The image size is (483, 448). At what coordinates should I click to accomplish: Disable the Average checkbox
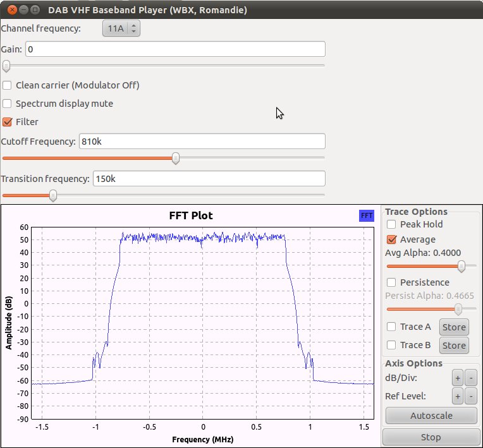pyautogui.click(x=391, y=239)
